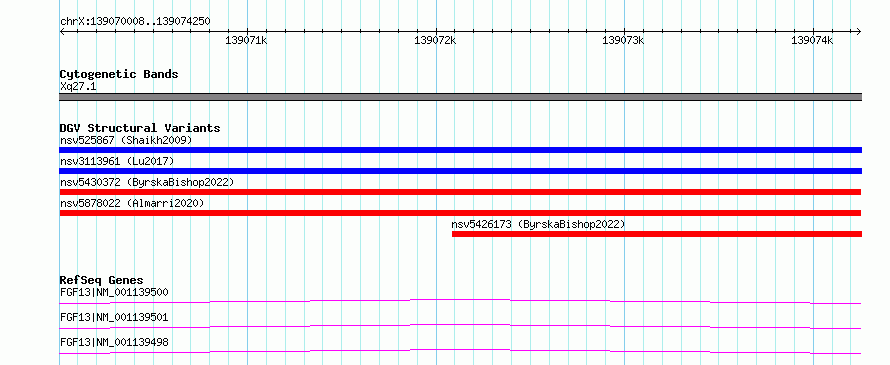This screenshot has width=890, height=365.
Task: Click the 139072k ruler tick label
Action: tap(435, 40)
